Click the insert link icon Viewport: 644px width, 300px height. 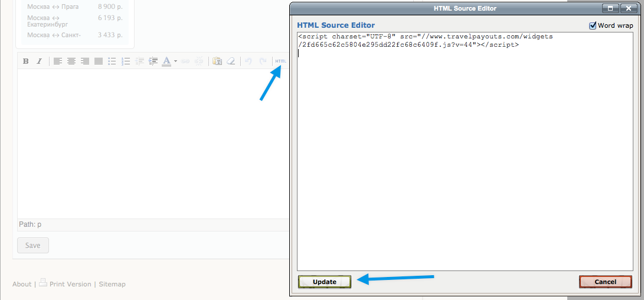pyautogui.click(x=185, y=61)
